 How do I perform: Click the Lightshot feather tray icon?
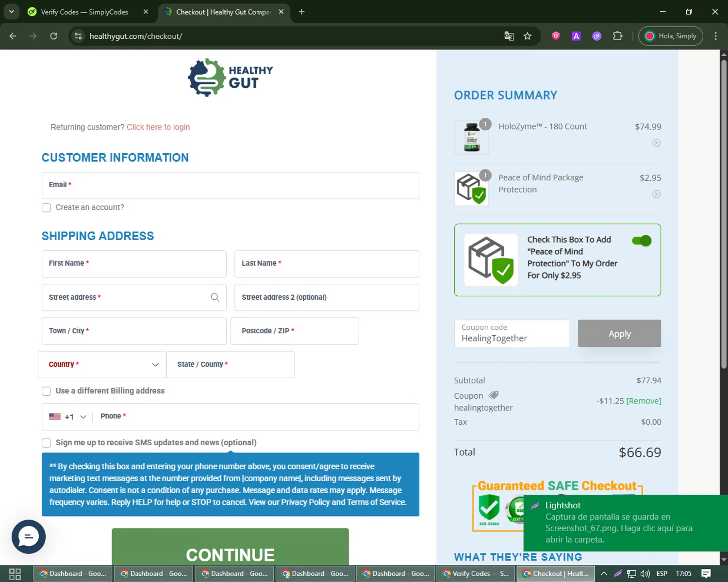[617, 574]
